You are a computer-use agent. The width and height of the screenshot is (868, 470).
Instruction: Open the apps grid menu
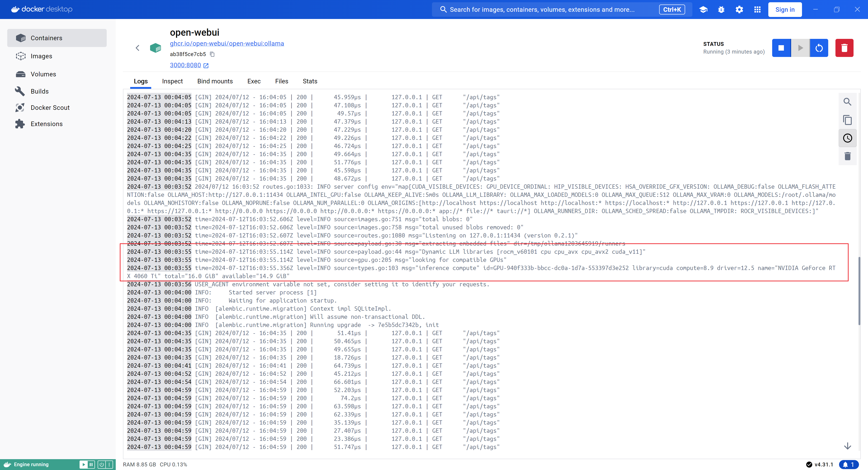click(757, 9)
